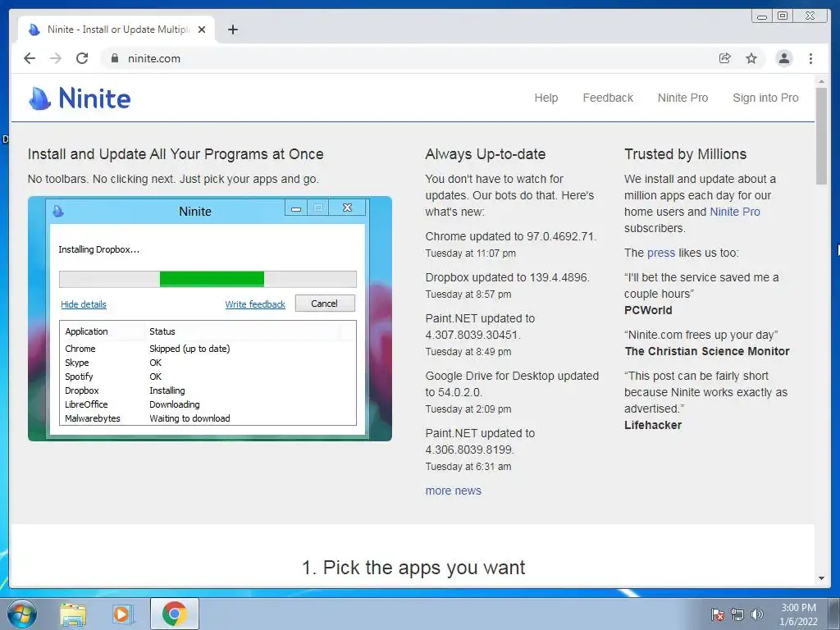Select the Ninite browser tab

(x=116, y=30)
